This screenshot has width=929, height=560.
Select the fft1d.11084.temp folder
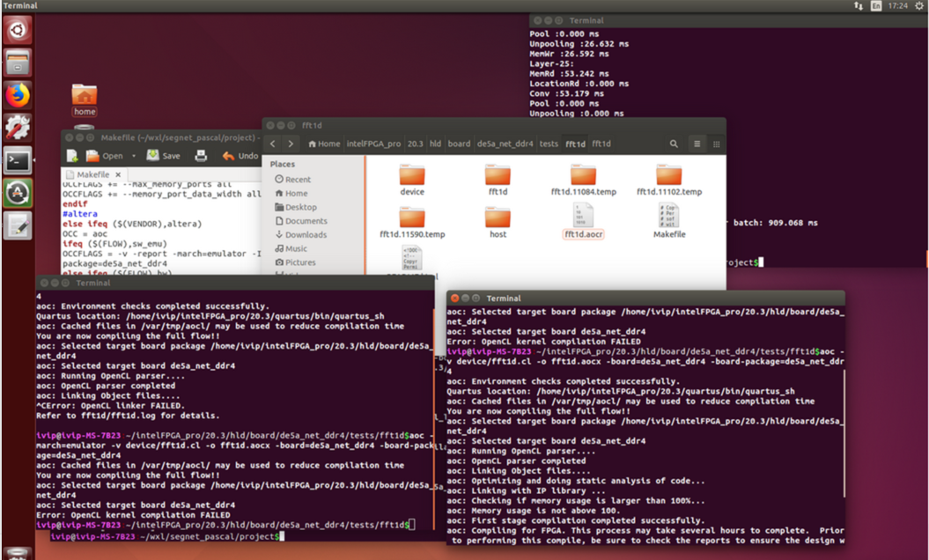584,180
